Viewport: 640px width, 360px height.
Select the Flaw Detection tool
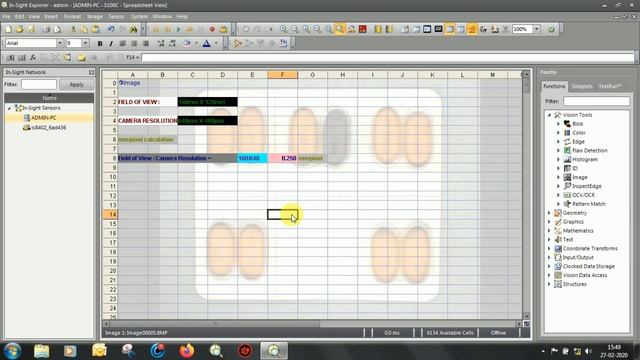click(x=589, y=151)
